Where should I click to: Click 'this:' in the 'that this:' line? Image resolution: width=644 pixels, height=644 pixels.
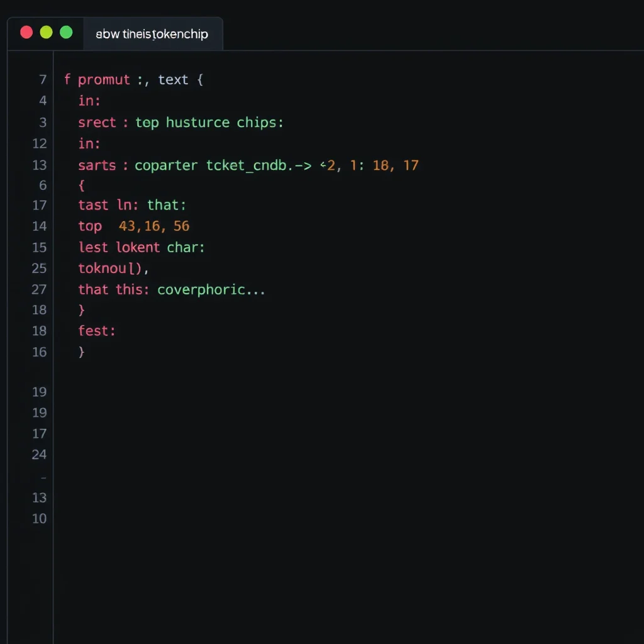pos(132,289)
